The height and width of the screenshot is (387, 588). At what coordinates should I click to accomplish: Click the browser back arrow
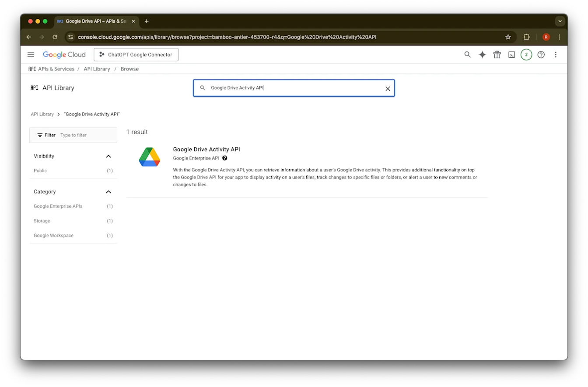29,37
